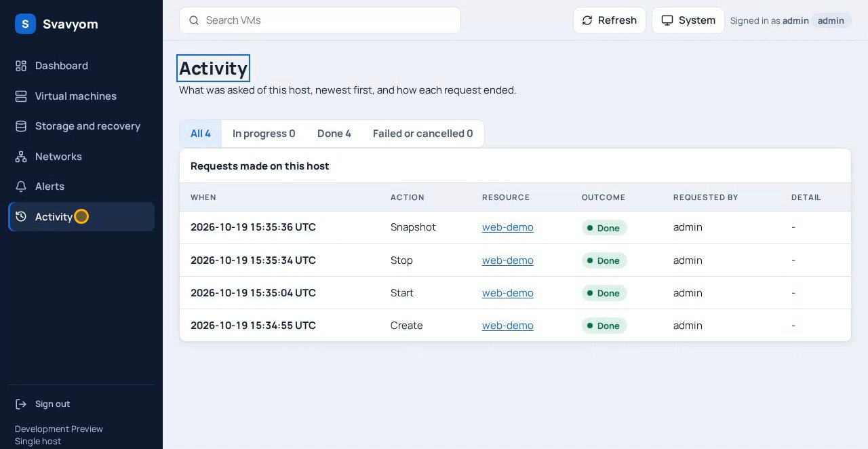Screen dimensions: 868x449
Task: Click the Alerts bell icon
Action: click(21, 187)
